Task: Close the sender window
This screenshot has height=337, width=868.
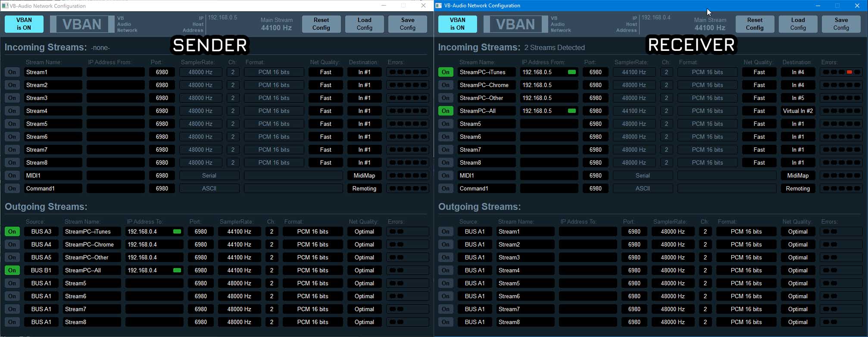Action: pos(424,6)
